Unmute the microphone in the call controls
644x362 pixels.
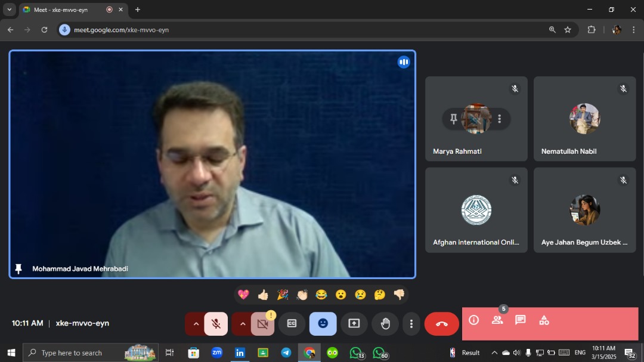click(216, 324)
